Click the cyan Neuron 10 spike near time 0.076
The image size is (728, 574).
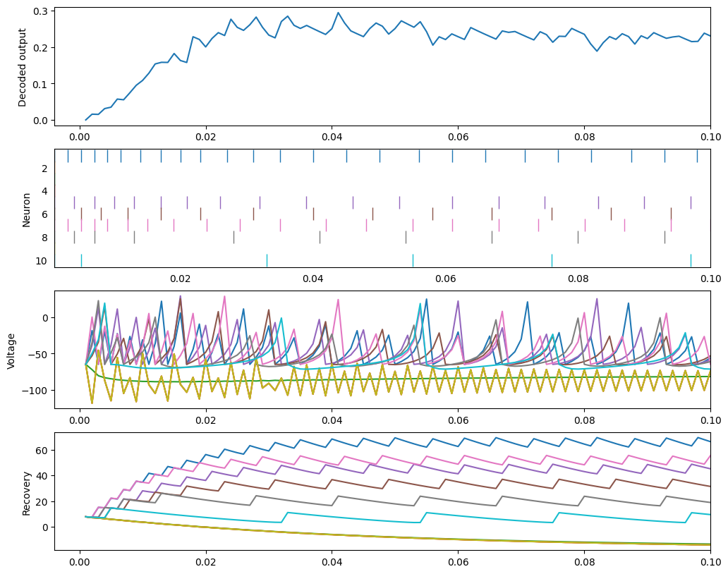pyautogui.click(x=552, y=260)
